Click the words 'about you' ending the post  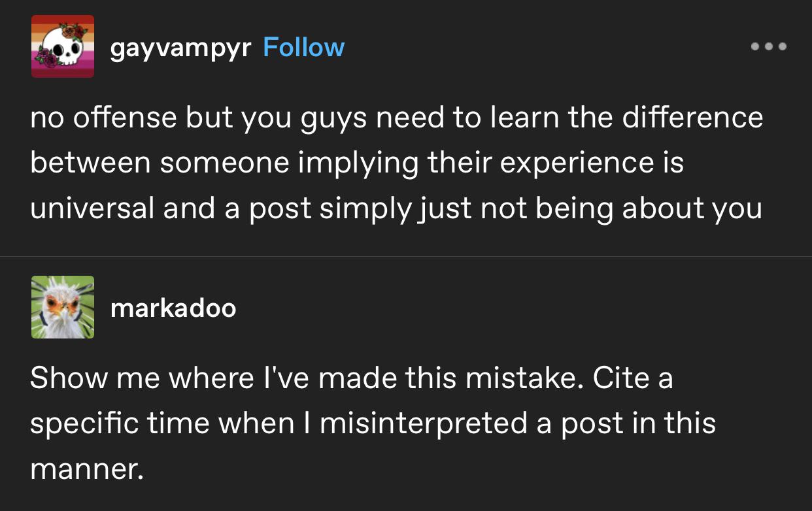tap(692, 208)
